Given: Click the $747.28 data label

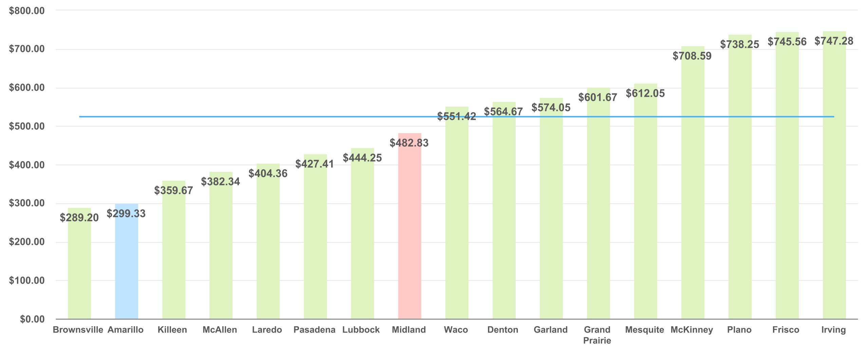Looking at the screenshot, I should tap(834, 41).
